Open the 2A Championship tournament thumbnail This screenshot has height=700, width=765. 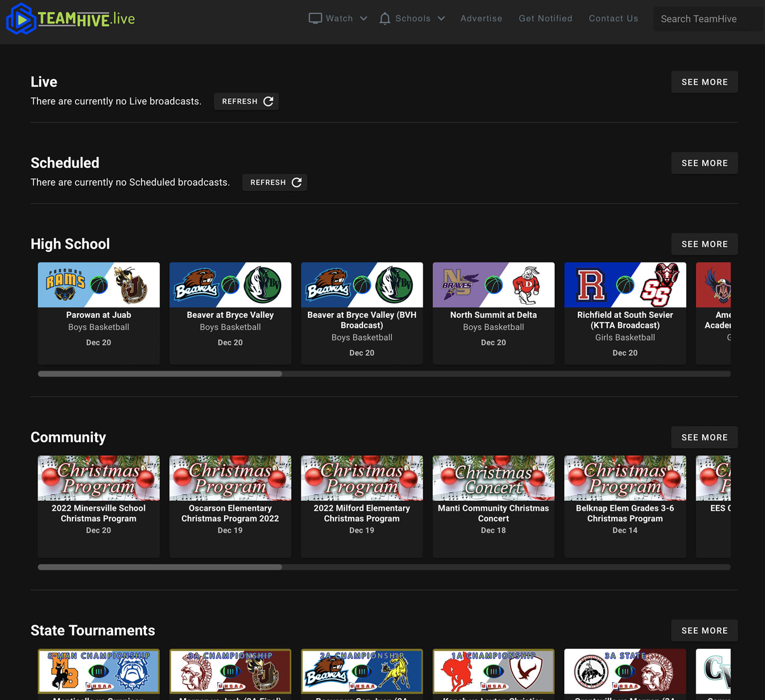click(362, 671)
